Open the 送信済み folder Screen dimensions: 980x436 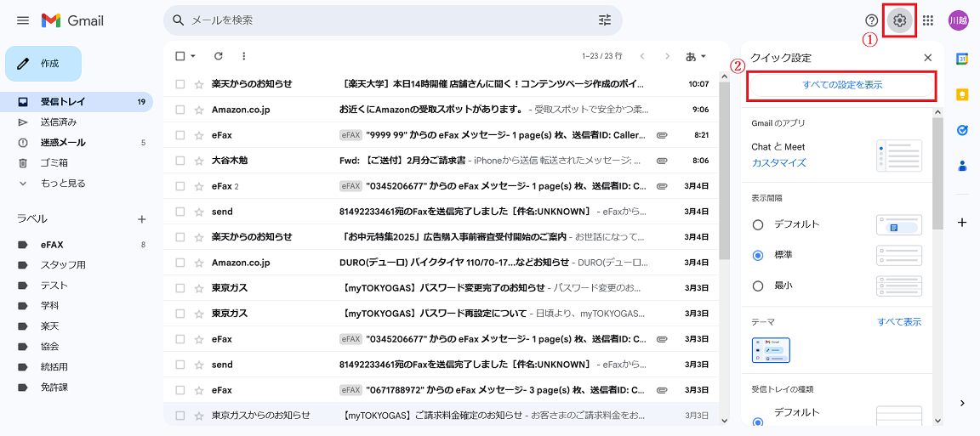click(x=58, y=122)
